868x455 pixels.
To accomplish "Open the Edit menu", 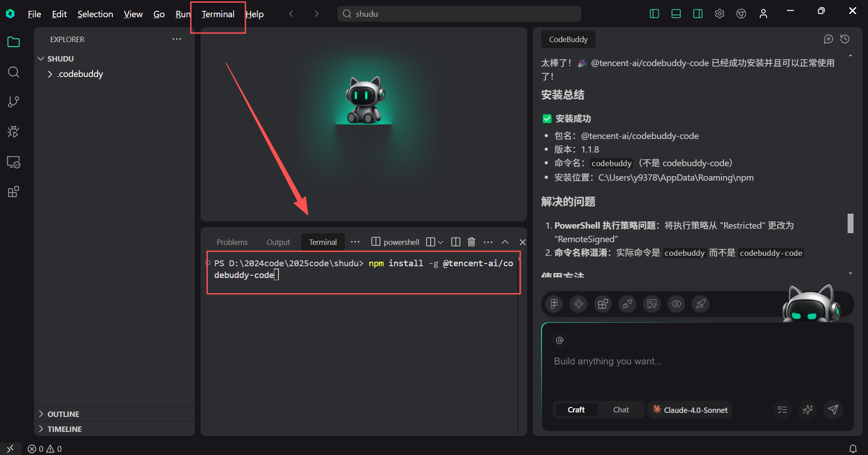I will point(59,14).
